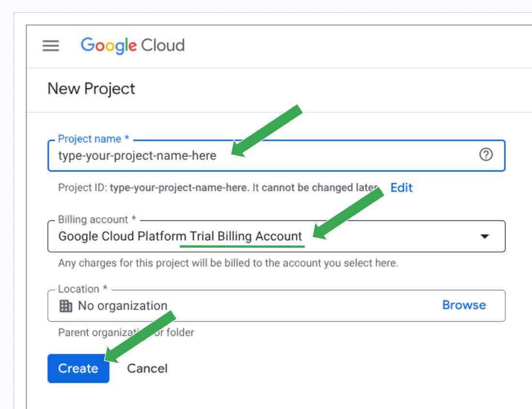Click the No organization location text
This screenshot has width=532, height=409.
[122, 306]
